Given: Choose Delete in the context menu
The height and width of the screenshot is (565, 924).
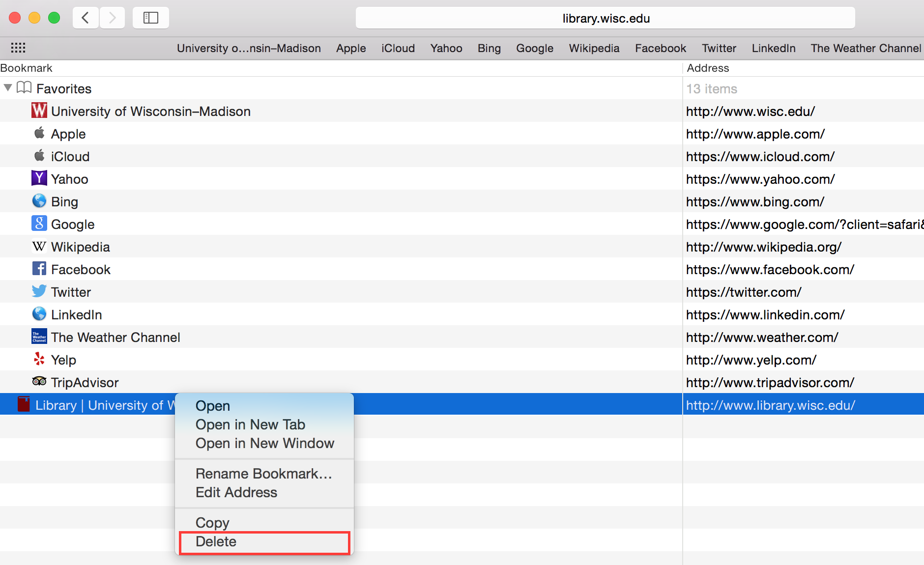Looking at the screenshot, I should point(264,542).
